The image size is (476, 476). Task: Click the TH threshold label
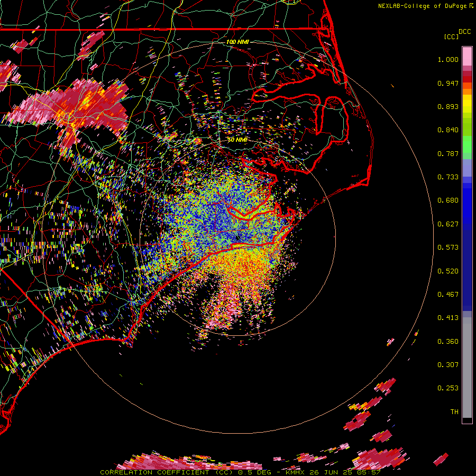tap(454, 412)
